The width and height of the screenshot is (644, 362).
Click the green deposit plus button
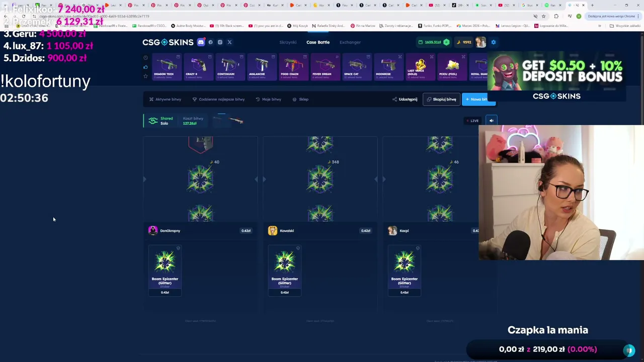click(446, 42)
